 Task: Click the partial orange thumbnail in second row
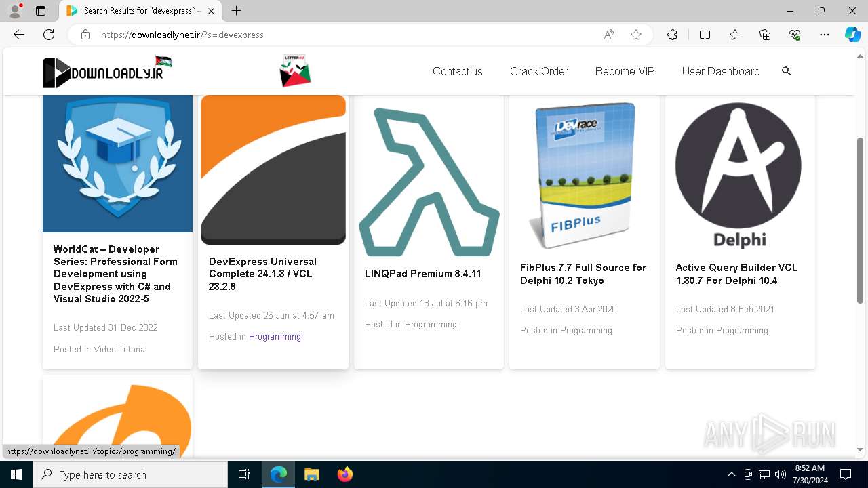[x=117, y=418]
